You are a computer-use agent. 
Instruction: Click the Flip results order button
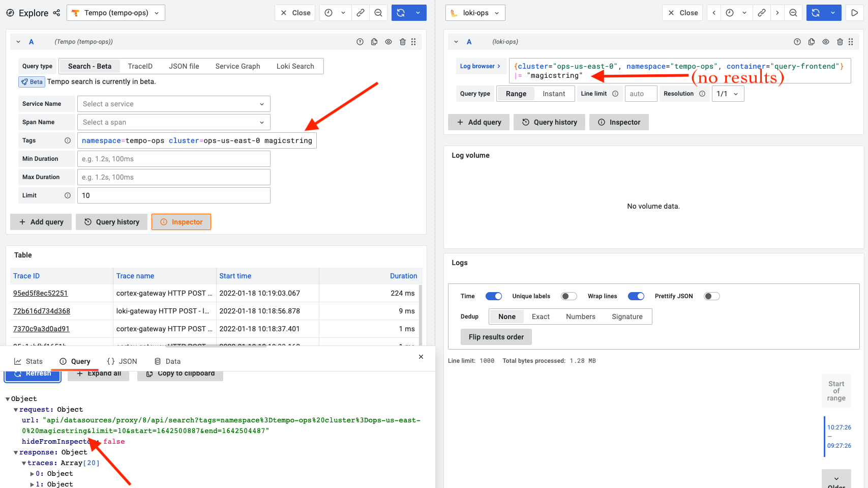[x=496, y=336]
